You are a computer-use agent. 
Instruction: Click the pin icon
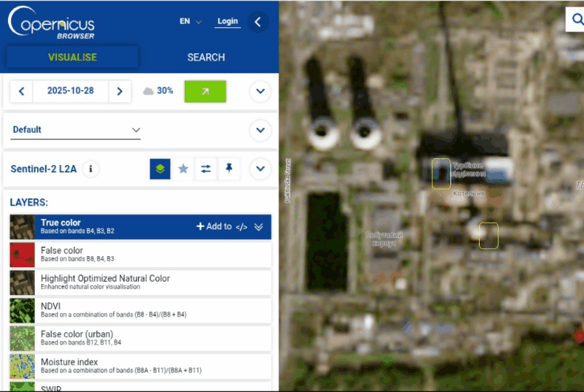point(229,169)
